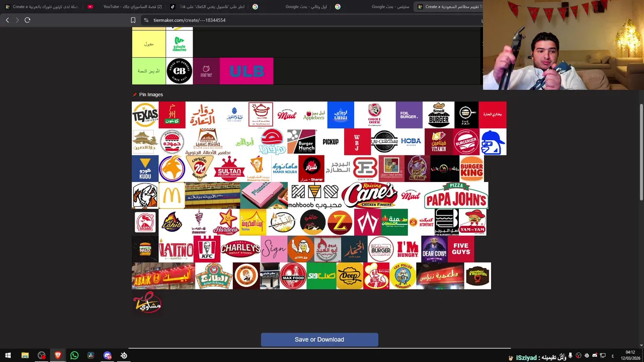Go back with browser back arrow
The width and height of the screenshot is (644, 362).
[7, 20]
